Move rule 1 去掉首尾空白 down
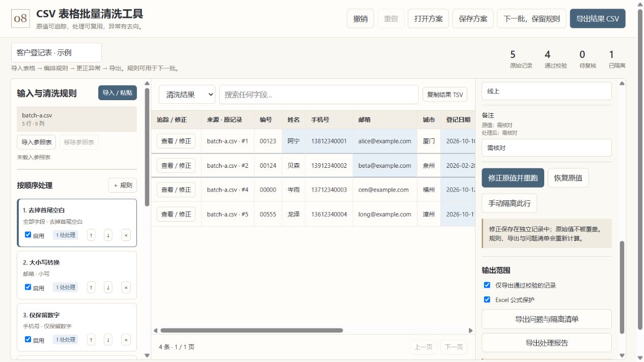The width and height of the screenshot is (644, 362). click(108, 235)
